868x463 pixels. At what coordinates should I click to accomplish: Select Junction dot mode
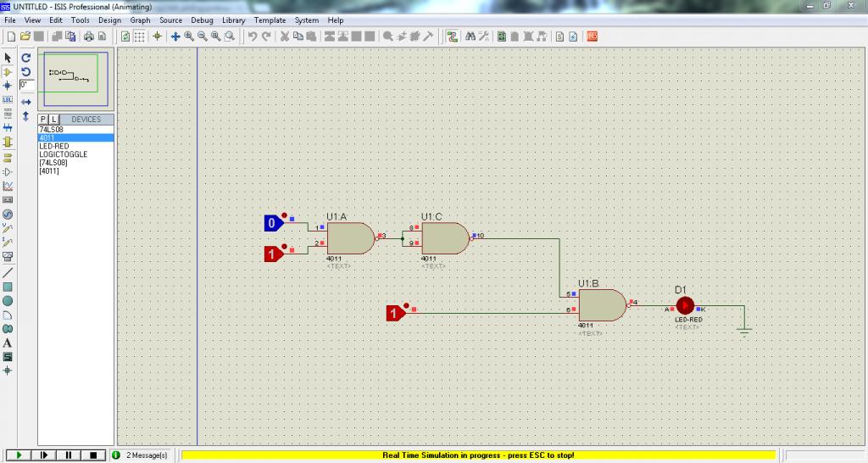(8, 86)
